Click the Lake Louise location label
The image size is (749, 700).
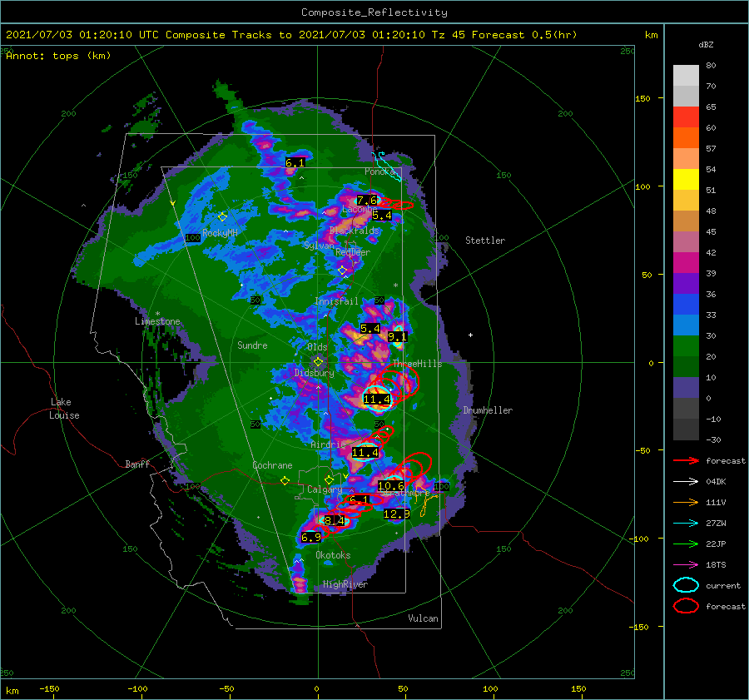[64, 409]
